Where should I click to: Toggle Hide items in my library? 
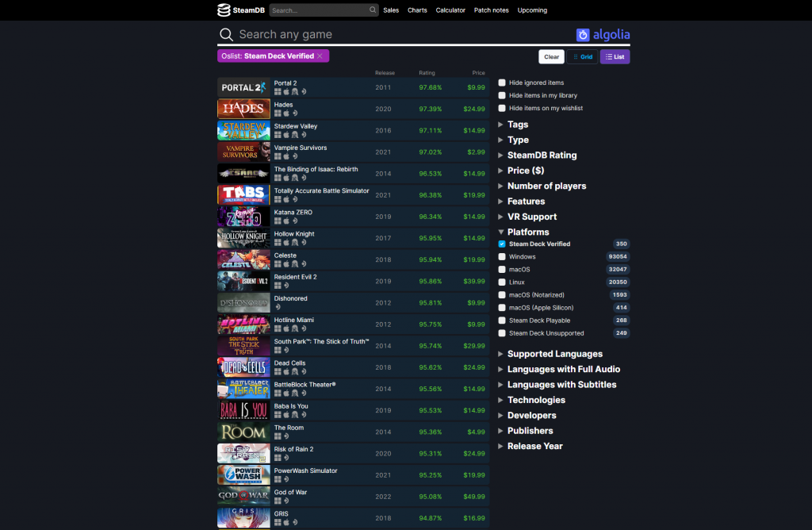pos(502,95)
